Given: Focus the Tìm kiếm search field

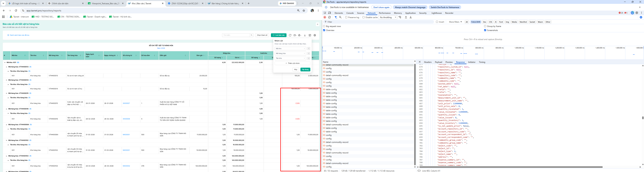Looking at the screenshot, I should click(x=236, y=35).
